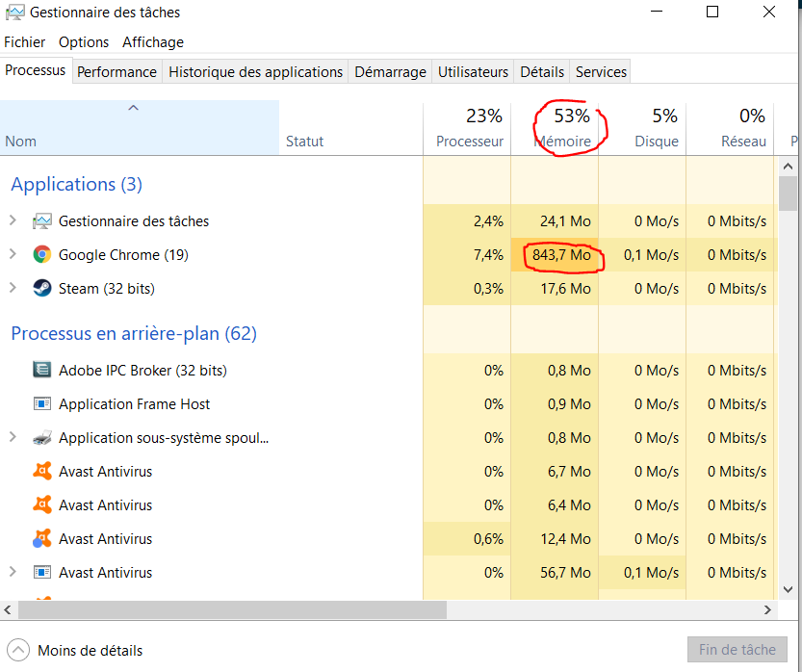Image resolution: width=802 pixels, height=672 pixels.
Task: Open the Fichier menu
Action: pyautogui.click(x=24, y=42)
